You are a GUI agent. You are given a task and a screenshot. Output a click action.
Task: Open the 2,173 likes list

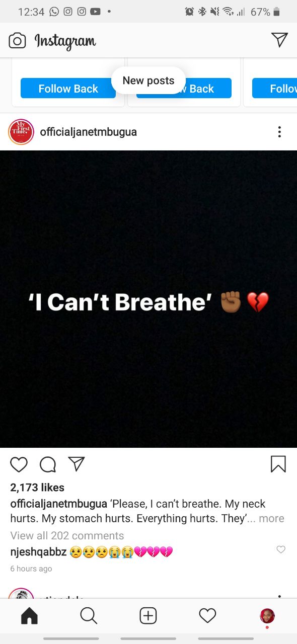tap(37, 488)
